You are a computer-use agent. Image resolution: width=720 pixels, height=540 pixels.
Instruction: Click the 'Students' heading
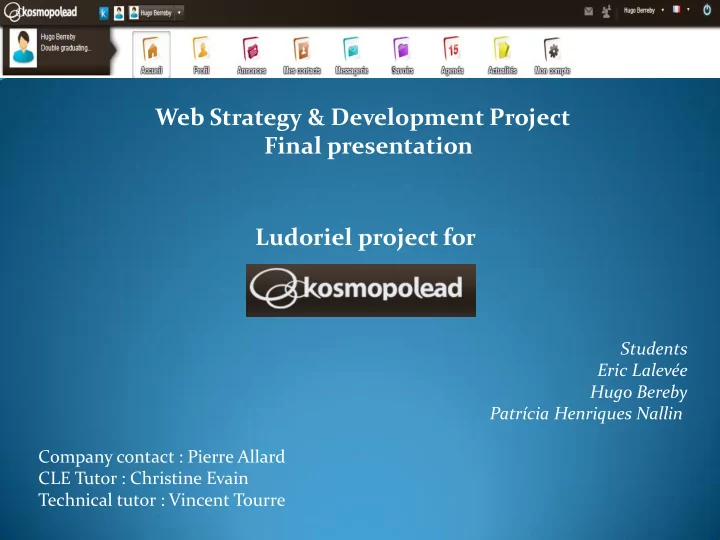pos(654,349)
